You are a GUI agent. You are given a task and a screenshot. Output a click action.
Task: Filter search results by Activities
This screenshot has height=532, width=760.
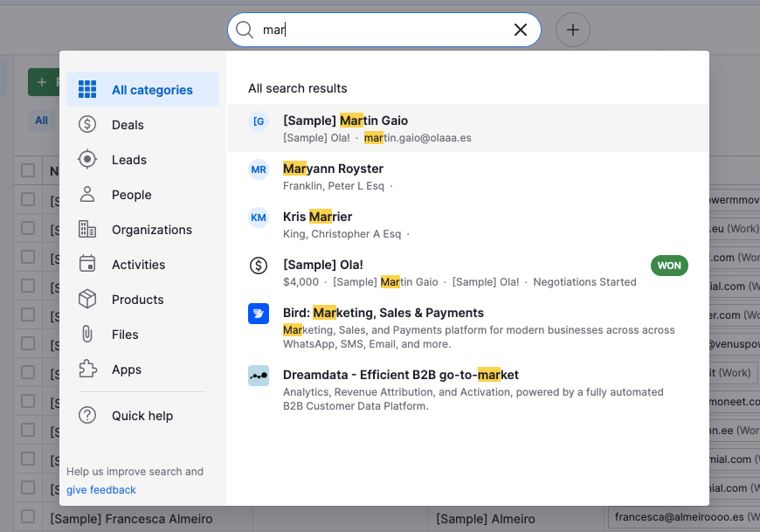pos(142,264)
